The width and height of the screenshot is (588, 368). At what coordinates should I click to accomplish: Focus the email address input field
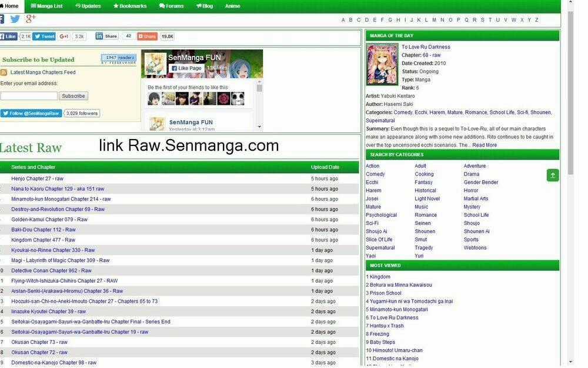28,96
